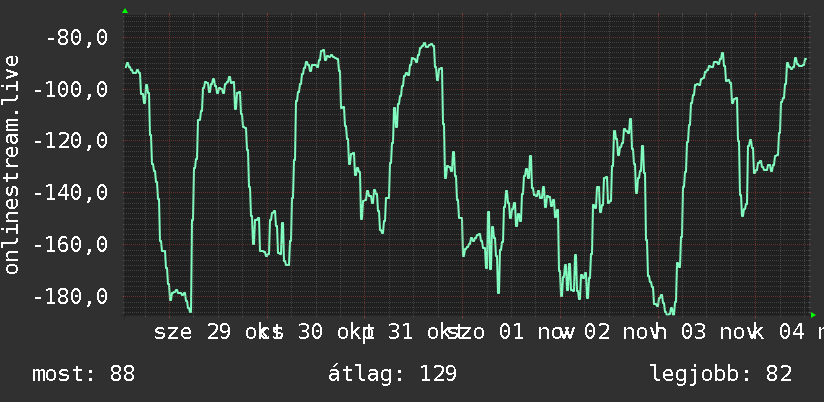
Task: Click the 'legjobb: 82' best value
Action: tap(721, 374)
